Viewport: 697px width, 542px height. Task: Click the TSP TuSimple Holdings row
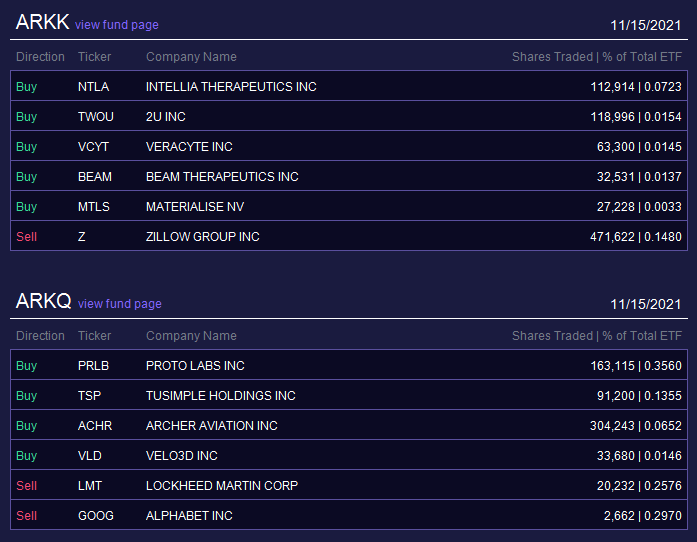coord(349,395)
